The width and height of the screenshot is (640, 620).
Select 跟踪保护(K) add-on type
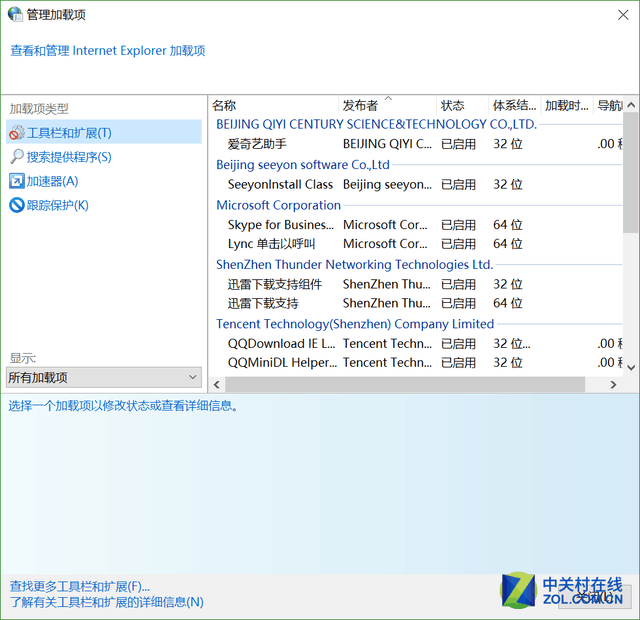pyautogui.click(x=58, y=205)
